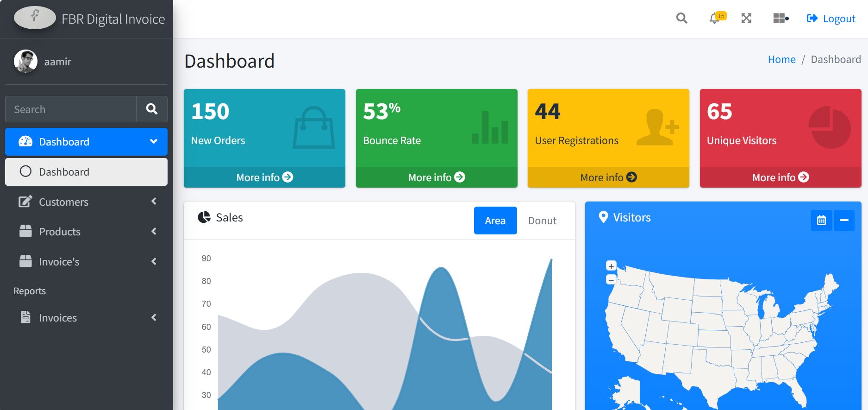This screenshot has height=410, width=868.
Task: Click the Invoice's box icon
Action: pos(25,261)
